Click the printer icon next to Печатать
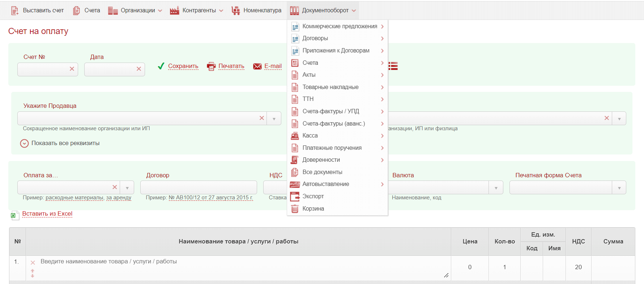644x284 pixels. click(211, 66)
